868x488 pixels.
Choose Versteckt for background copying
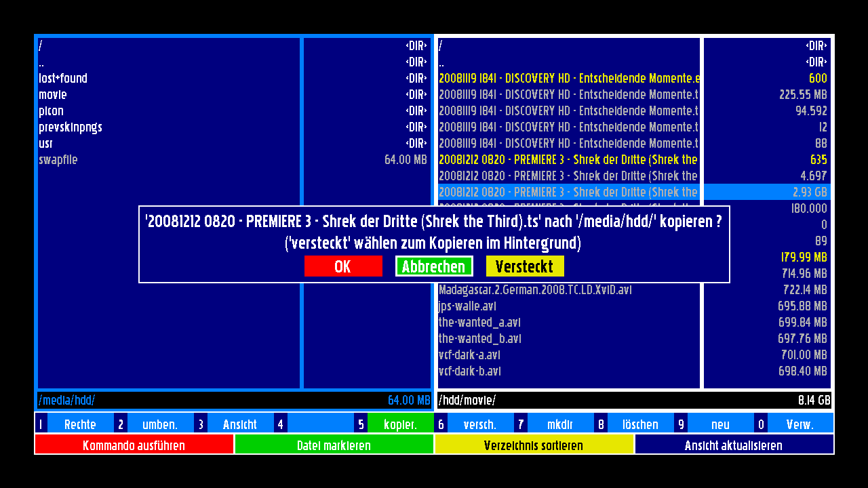point(524,266)
